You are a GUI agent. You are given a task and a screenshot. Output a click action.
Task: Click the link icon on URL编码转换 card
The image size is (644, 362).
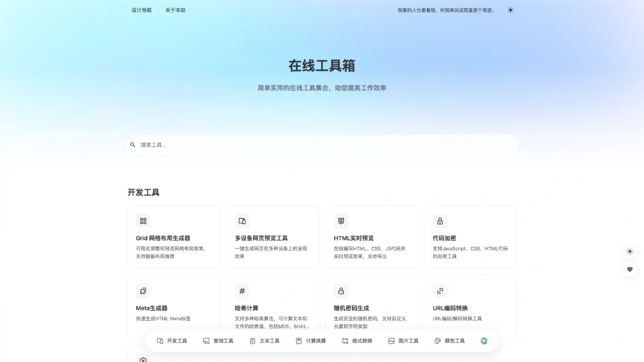point(440,291)
